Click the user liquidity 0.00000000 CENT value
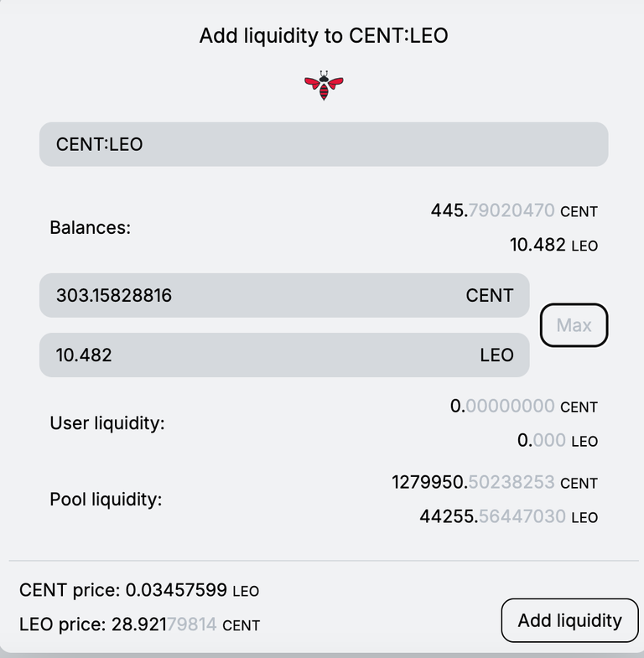The width and height of the screenshot is (644, 658). (524, 407)
